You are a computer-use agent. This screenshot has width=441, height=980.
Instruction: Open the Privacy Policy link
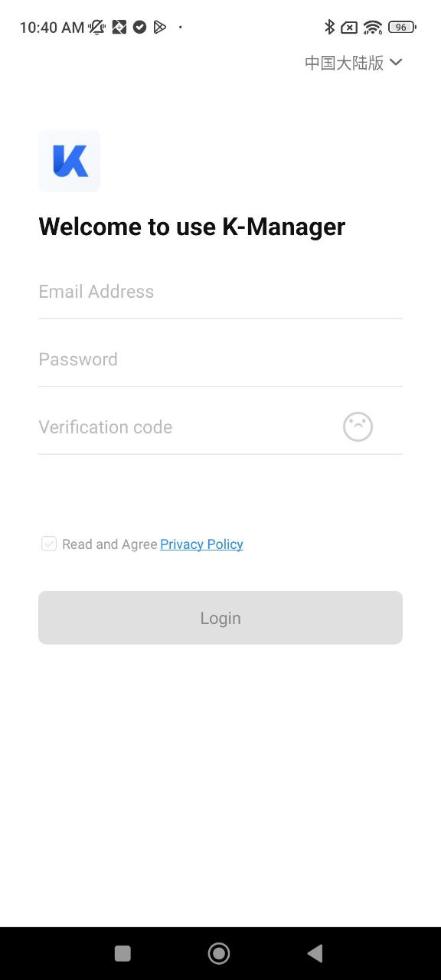(201, 544)
